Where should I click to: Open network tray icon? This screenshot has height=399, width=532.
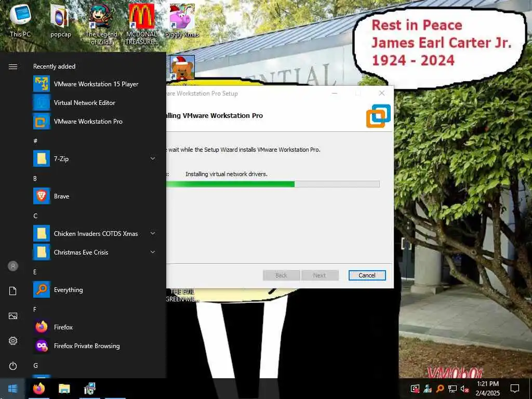coord(453,389)
